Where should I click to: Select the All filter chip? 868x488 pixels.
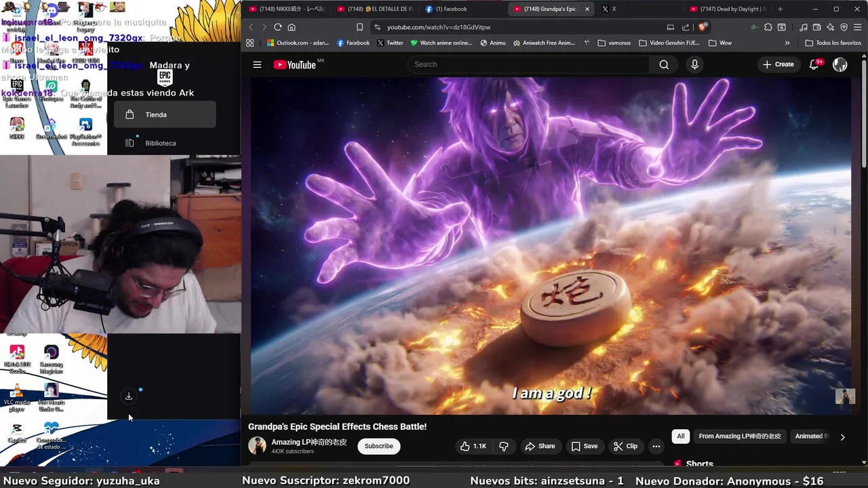tap(681, 436)
